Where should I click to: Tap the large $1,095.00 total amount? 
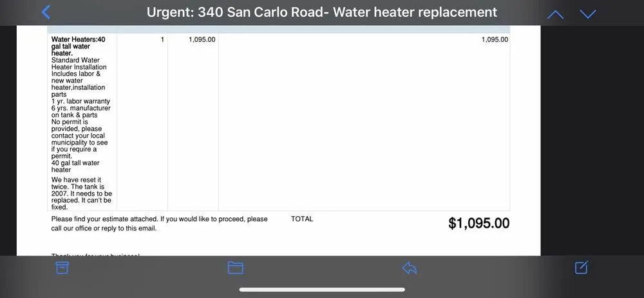(478, 223)
